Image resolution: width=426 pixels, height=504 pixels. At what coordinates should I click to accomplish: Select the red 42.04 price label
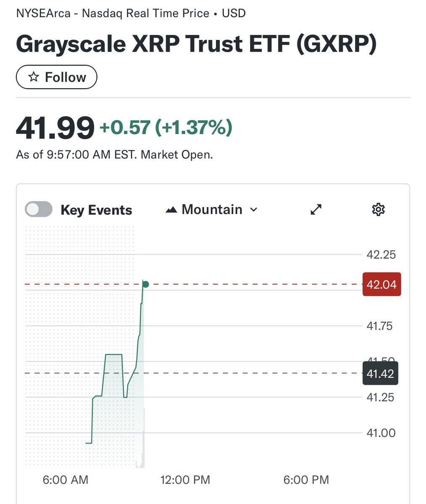381,284
